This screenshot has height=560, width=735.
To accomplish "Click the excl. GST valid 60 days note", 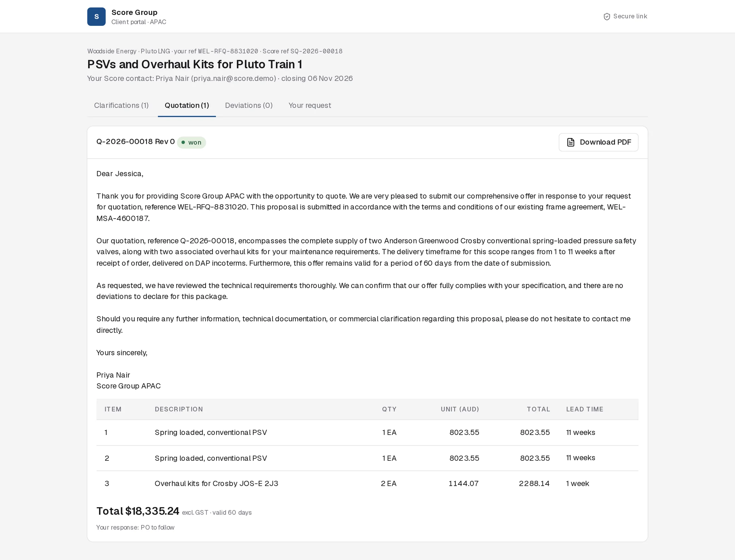I will (217, 513).
